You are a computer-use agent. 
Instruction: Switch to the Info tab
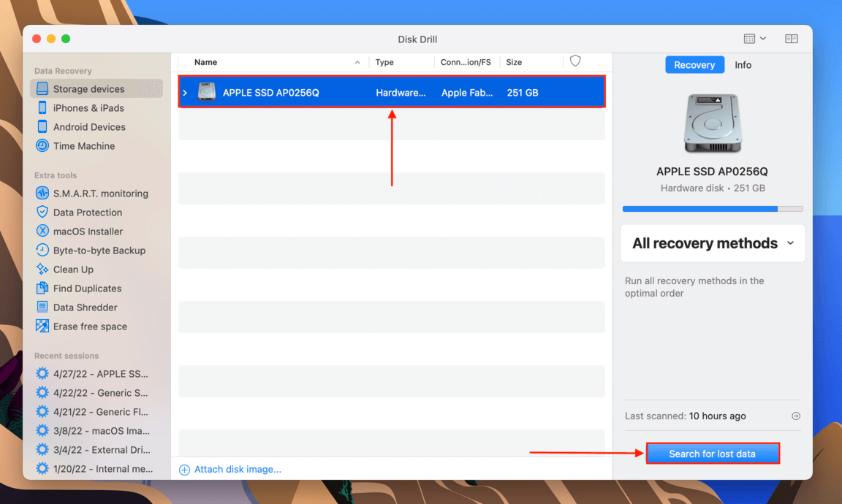point(743,65)
